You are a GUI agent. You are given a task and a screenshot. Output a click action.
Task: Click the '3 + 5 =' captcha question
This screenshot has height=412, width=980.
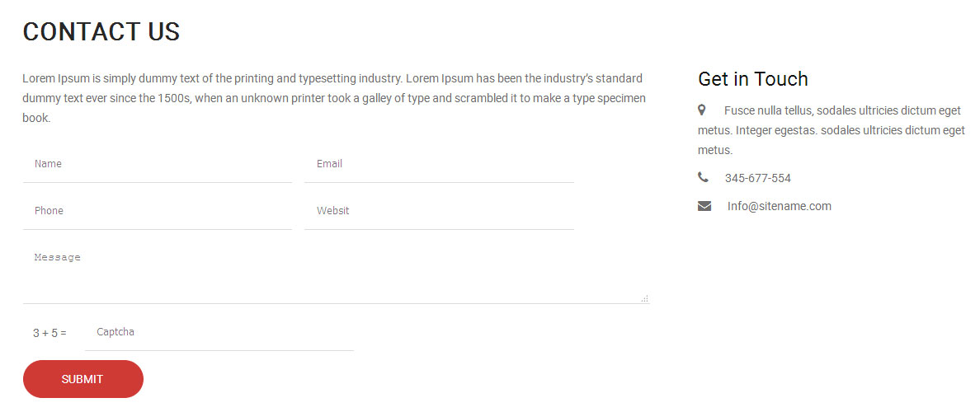(x=49, y=333)
